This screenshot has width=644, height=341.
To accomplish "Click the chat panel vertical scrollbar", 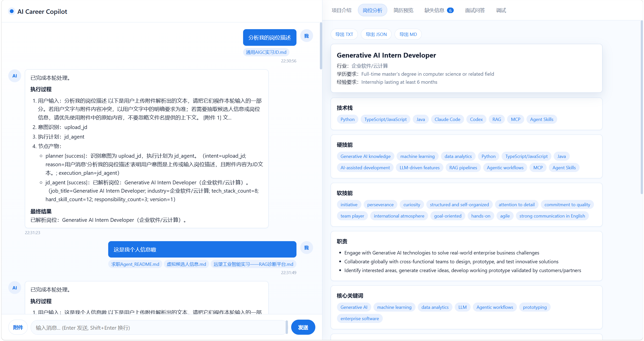I will pos(321,46).
